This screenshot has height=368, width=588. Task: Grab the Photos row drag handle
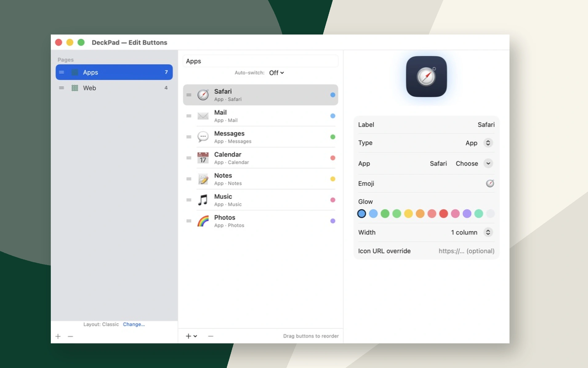click(189, 221)
